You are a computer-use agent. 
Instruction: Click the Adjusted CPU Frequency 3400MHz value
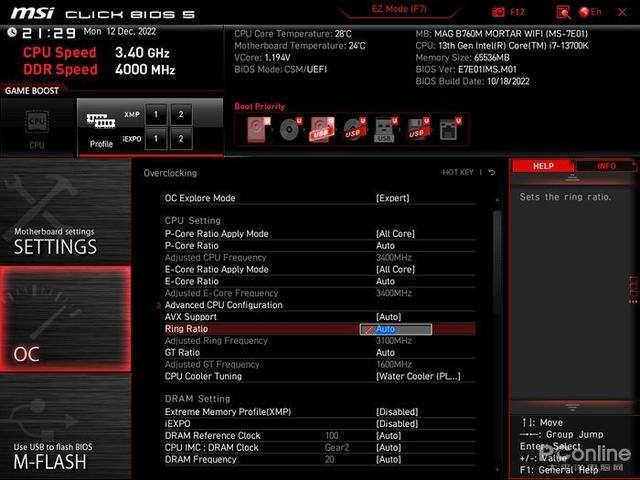[394, 258]
